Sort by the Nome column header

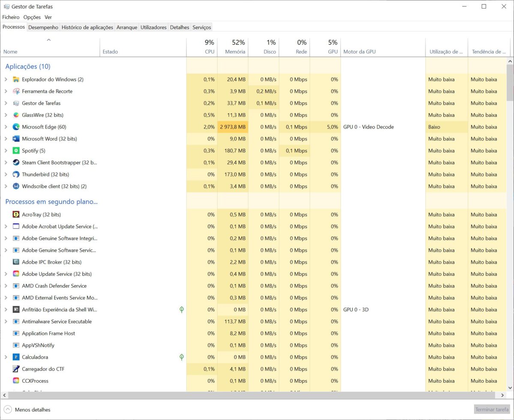tap(50, 47)
